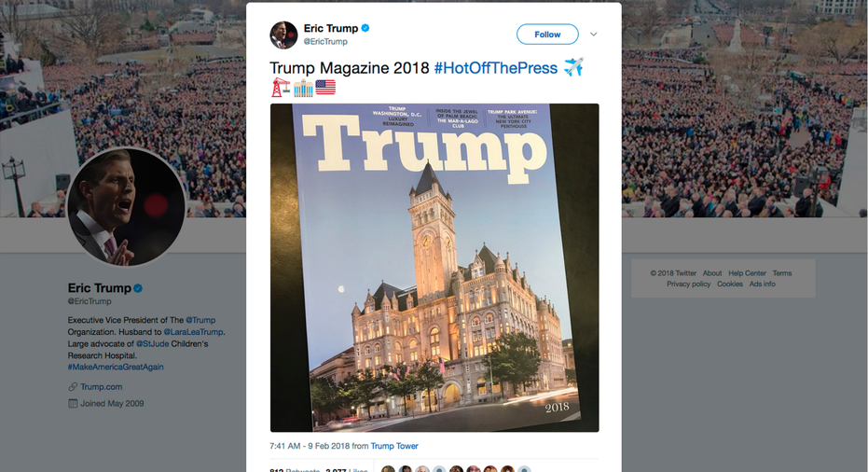Open the @Trump mention in bio
The width and height of the screenshot is (868, 472).
pos(200,320)
